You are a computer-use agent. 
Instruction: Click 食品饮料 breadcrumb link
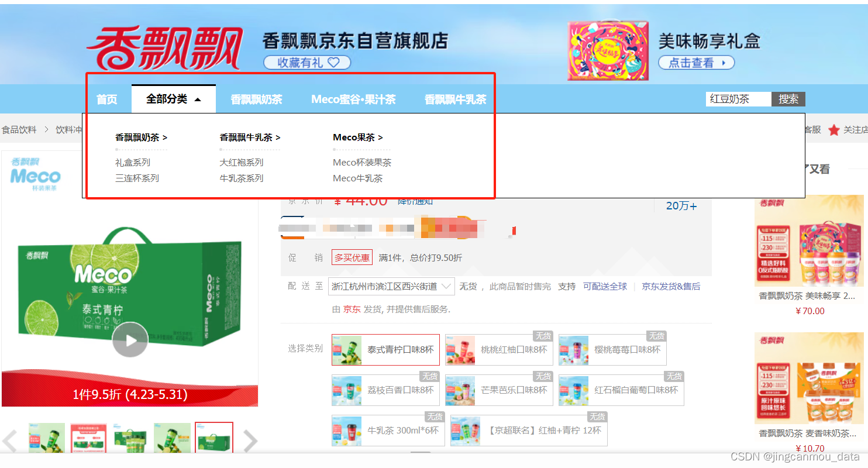tap(19, 130)
